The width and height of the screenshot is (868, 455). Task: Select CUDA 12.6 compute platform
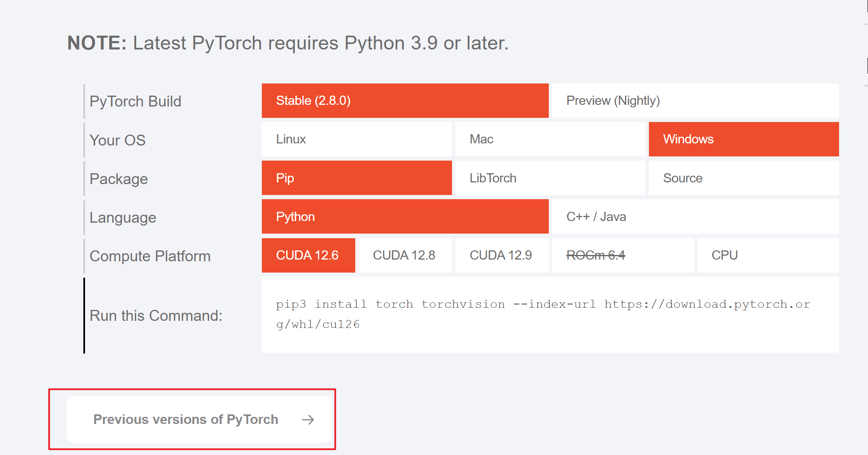308,255
